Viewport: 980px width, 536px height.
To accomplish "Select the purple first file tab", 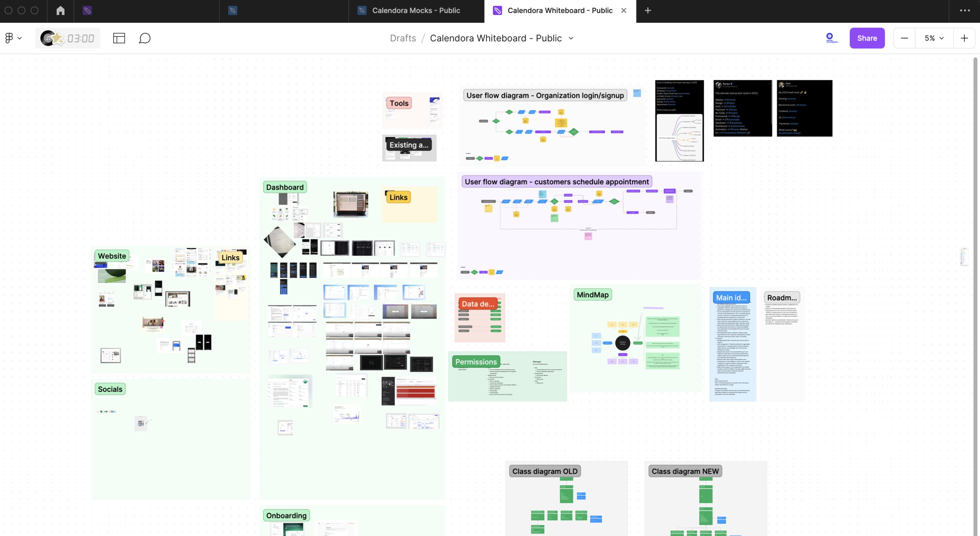I will (x=87, y=11).
